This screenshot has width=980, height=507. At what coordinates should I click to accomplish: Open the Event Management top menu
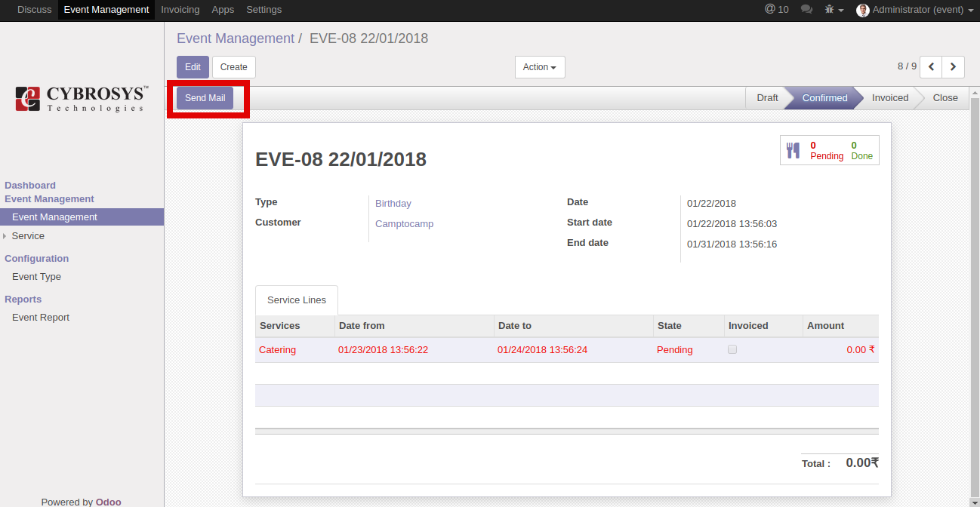point(106,10)
